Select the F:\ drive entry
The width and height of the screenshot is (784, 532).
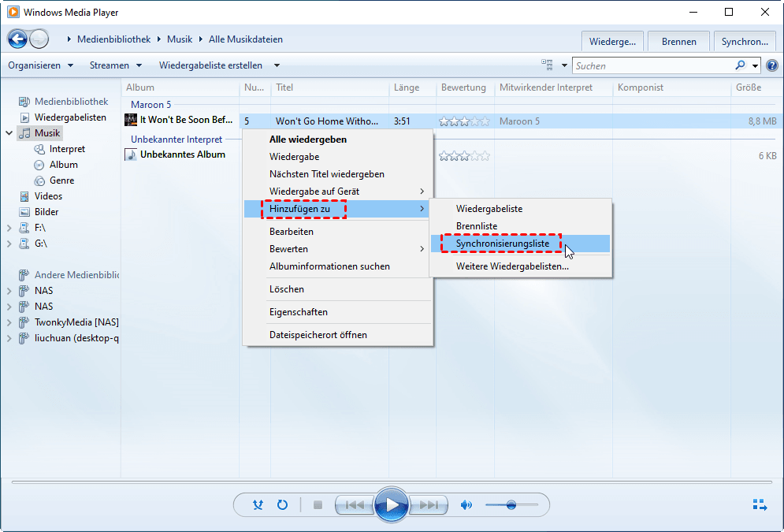39,228
